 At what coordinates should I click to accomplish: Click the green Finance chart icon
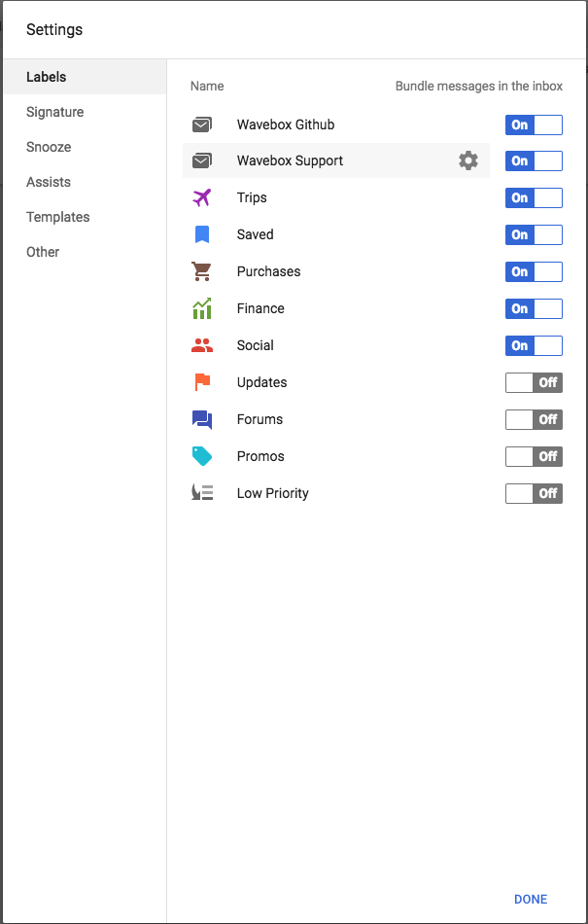coord(202,308)
